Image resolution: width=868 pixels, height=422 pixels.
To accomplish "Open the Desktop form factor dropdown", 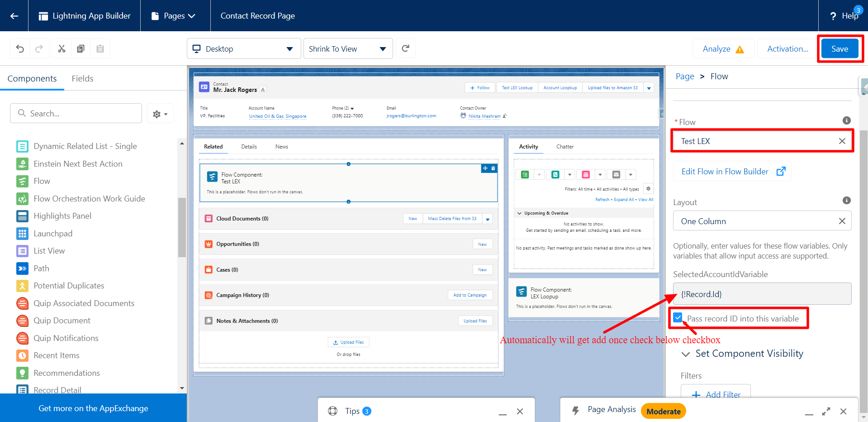I will [x=244, y=48].
